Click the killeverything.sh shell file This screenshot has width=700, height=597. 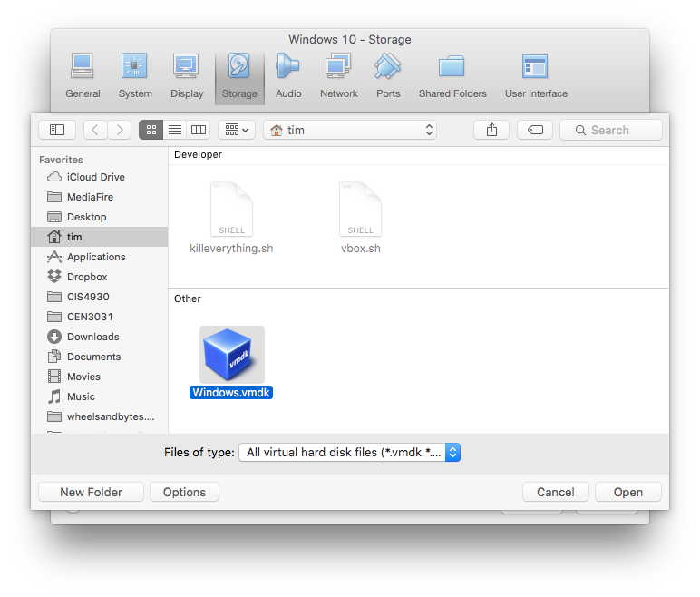[x=231, y=218]
